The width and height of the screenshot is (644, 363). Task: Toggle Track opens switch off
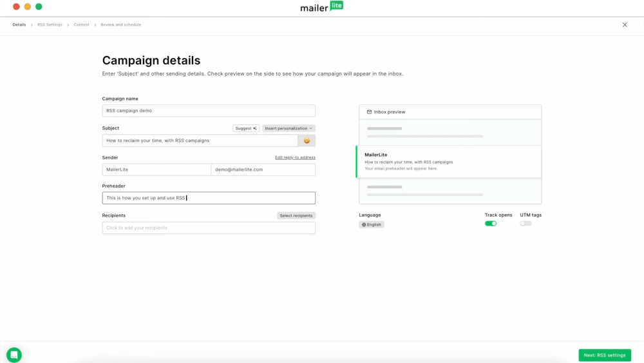[490, 224]
